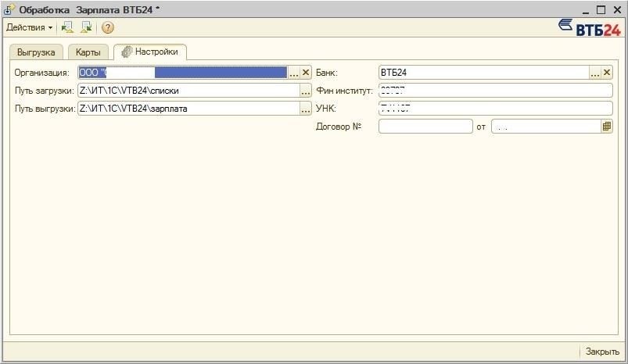Click the window title bar icon

click(9, 9)
